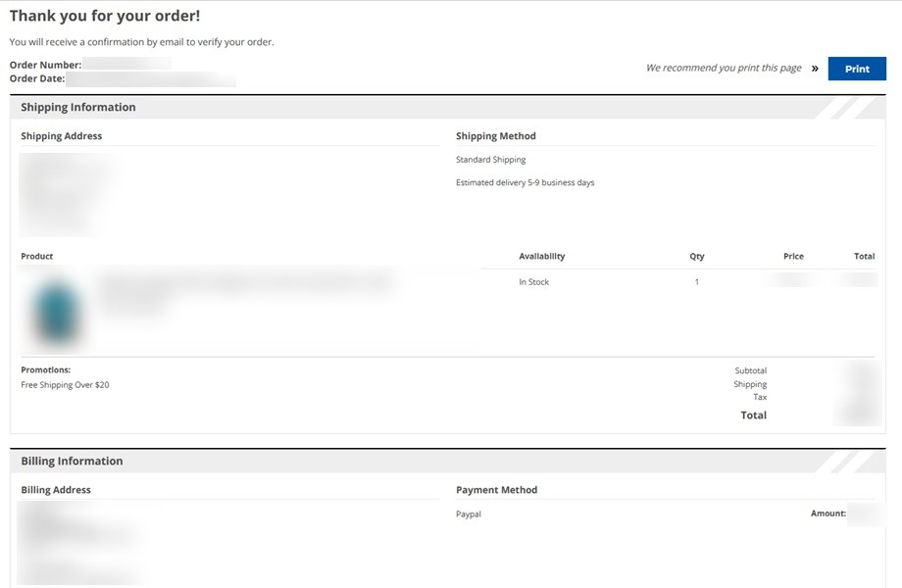Click the Qty column header

(x=696, y=257)
